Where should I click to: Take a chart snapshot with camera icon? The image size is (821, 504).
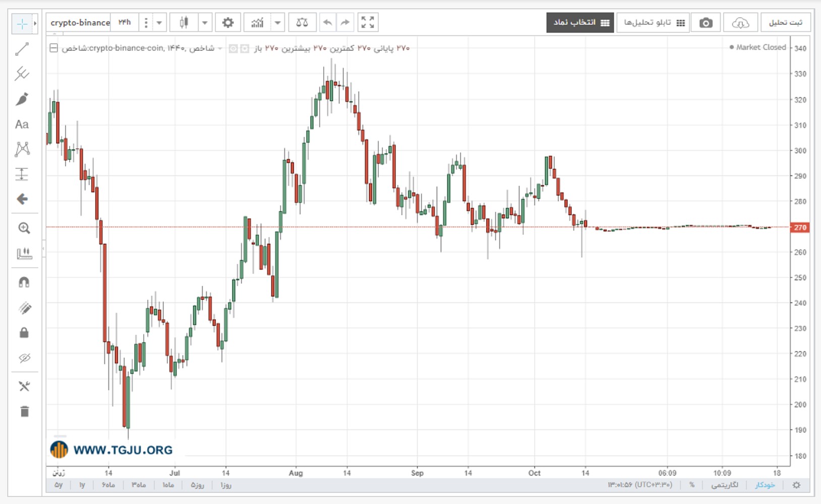pos(706,23)
